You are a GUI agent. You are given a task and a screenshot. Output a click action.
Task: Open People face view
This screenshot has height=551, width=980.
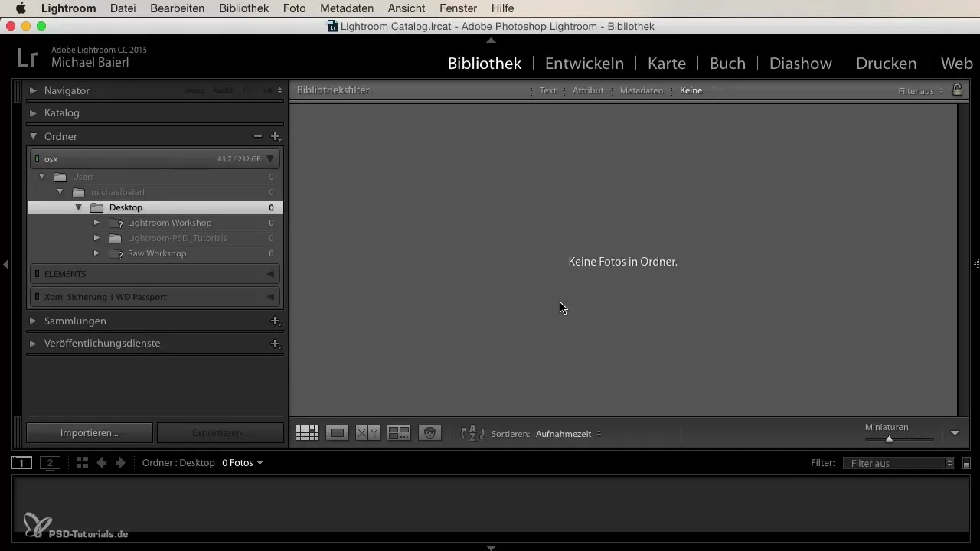430,433
